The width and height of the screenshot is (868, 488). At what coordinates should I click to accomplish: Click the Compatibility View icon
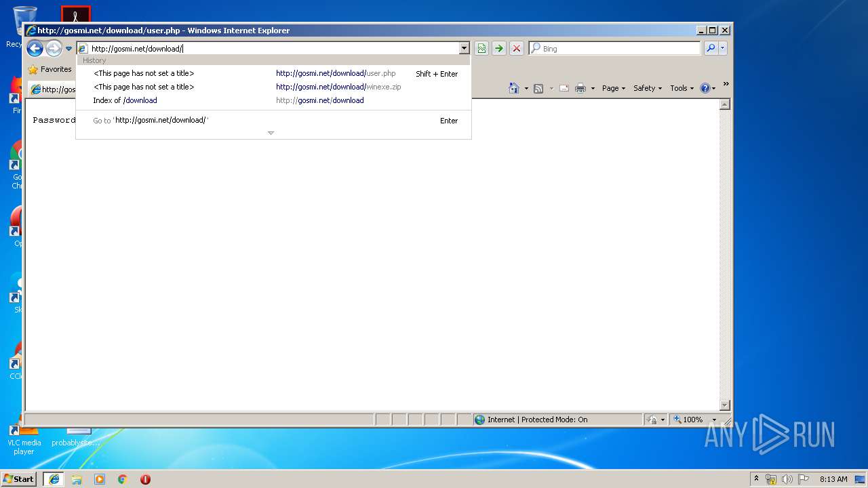coord(481,48)
